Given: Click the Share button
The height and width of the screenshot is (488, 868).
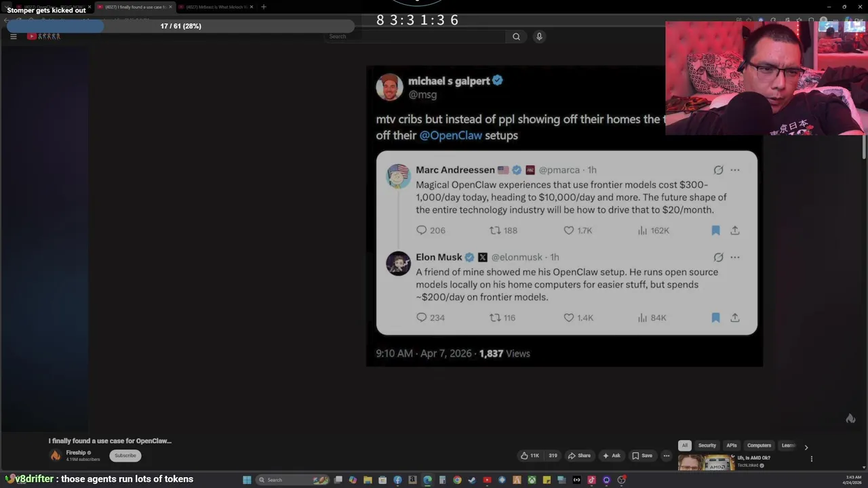Looking at the screenshot, I should 579,455.
